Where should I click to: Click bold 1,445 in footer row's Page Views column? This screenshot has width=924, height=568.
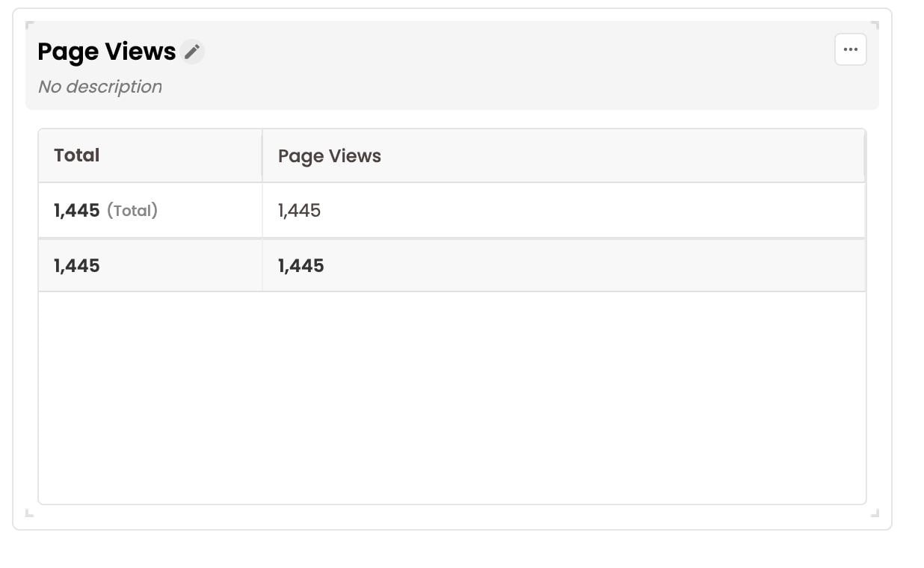(301, 266)
